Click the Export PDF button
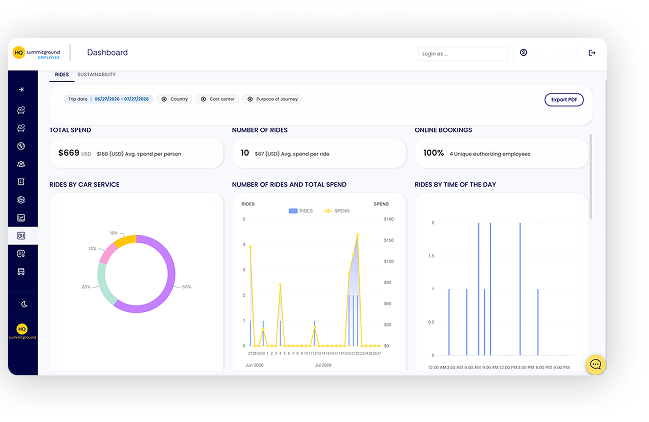The height and width of the screenshot is (422, 649). coord(564,100)
